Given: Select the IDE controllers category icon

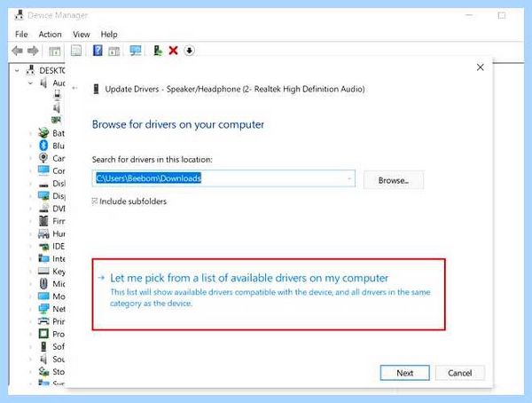Looking at the screenshot, I should point(43,247).
